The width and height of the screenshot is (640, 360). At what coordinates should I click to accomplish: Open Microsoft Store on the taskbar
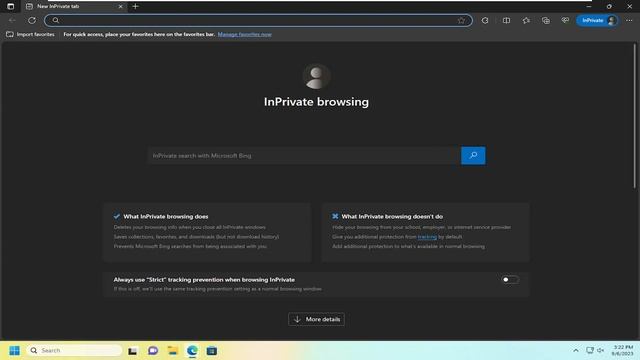click(212, 351)
